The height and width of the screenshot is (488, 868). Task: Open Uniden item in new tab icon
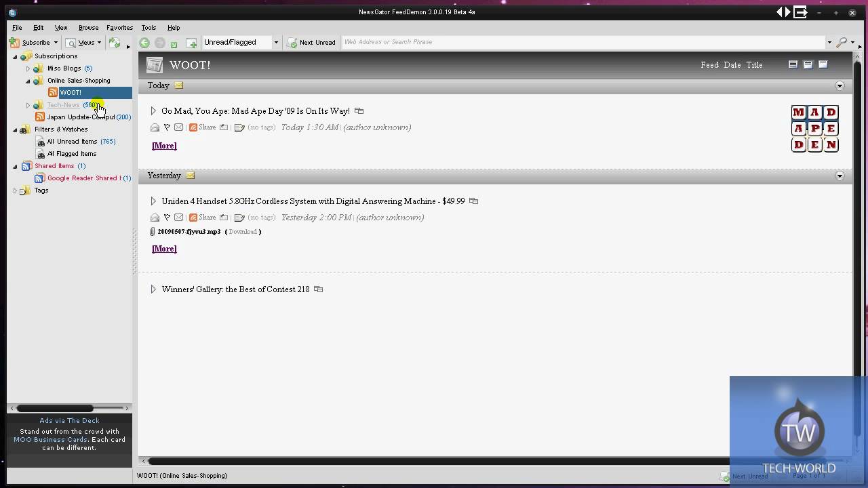tap(473, 201)
